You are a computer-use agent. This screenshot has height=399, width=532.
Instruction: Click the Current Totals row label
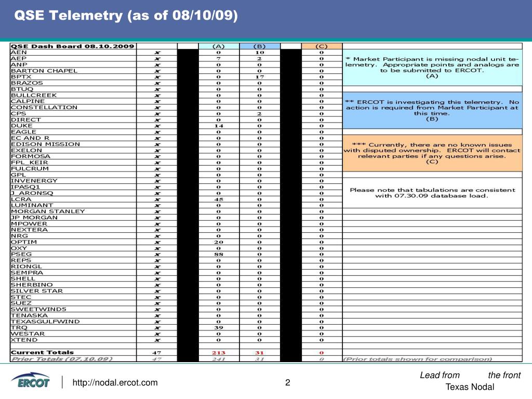[43, 353]
